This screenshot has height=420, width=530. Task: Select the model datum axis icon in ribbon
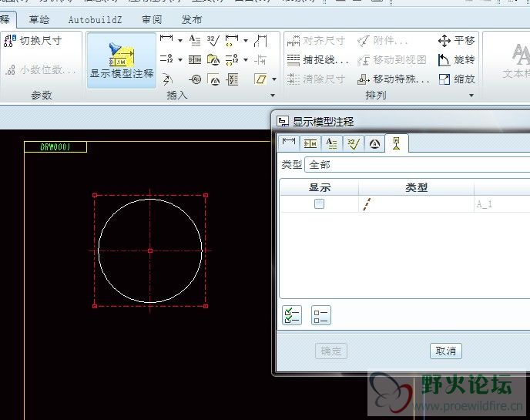click(213, 79)
